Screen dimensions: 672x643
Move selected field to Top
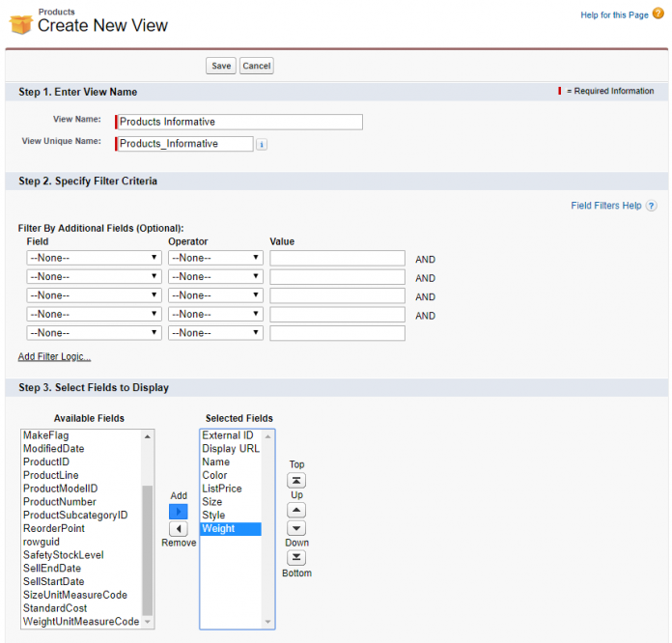297,480
